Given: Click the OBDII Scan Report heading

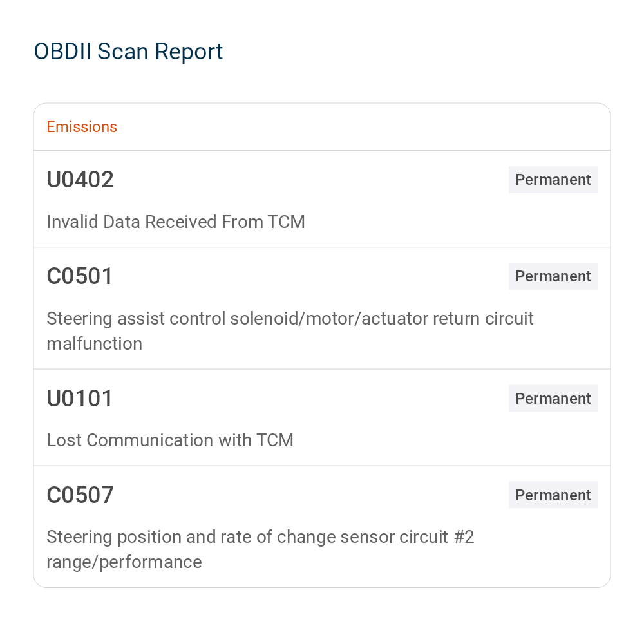Looking at the screenshot, I should pos(128,52).
